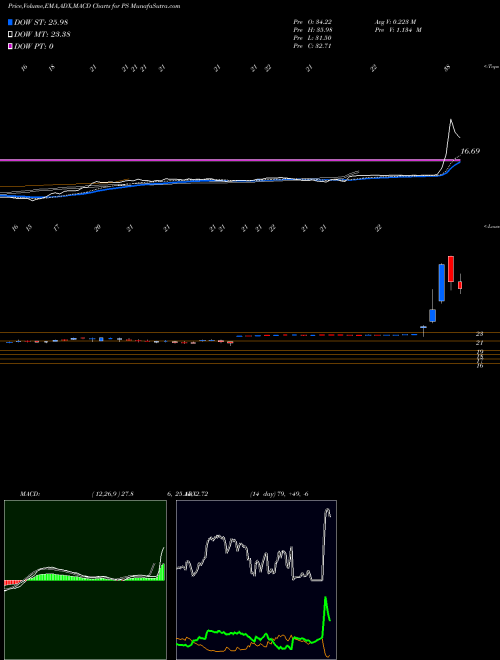Click the 'Pre O: 34.22' open value
Screen dimensions: 500x660
[x=312, y=22]
